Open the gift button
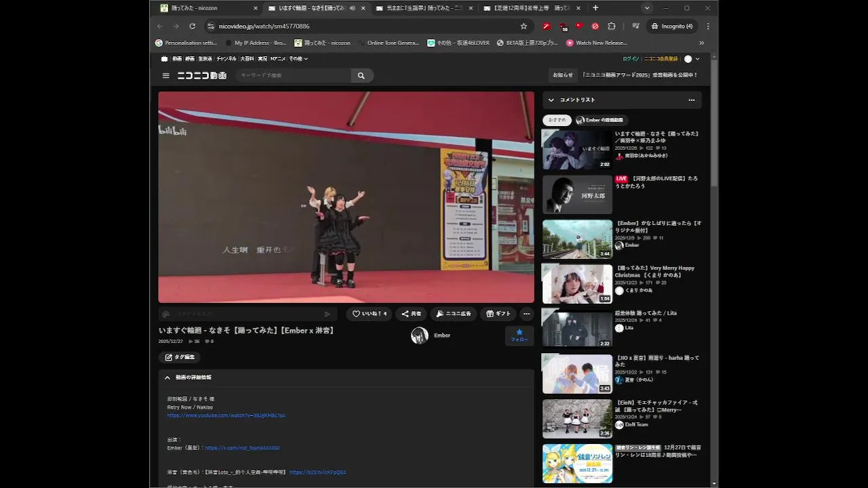Viewport: 868px width, 488px height. [498, 314]
